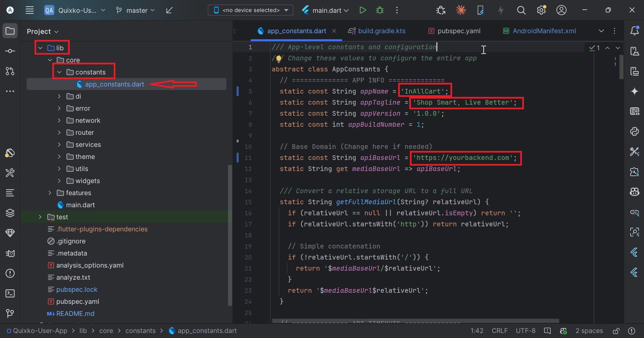644x338 pixels.
Task: Open the Build hammer tool window
Action: 10,173
